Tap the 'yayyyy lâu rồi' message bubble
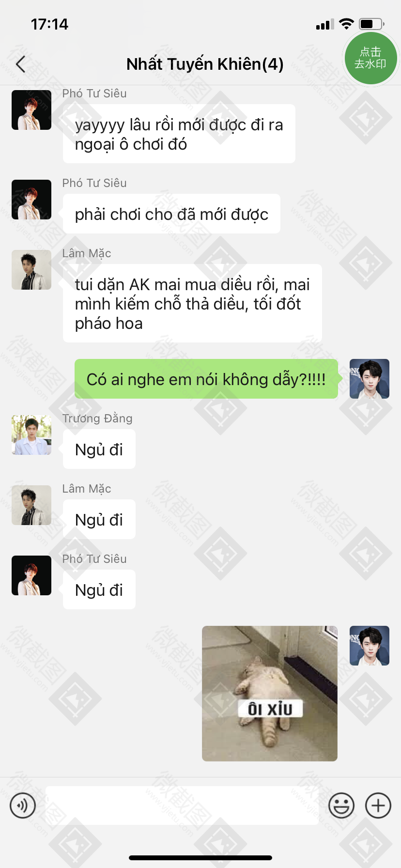401x868 pixels. 179,134
